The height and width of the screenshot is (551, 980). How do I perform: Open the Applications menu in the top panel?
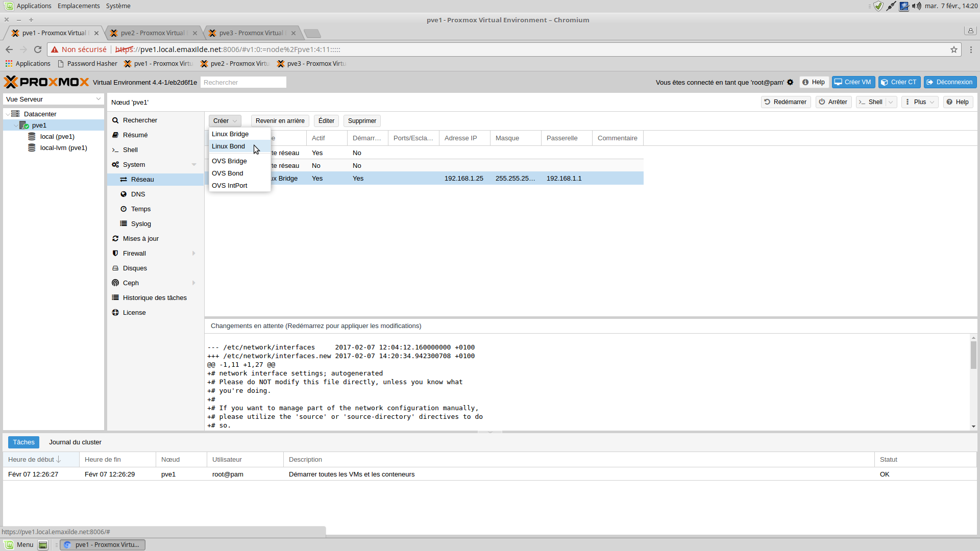point(28,6)
